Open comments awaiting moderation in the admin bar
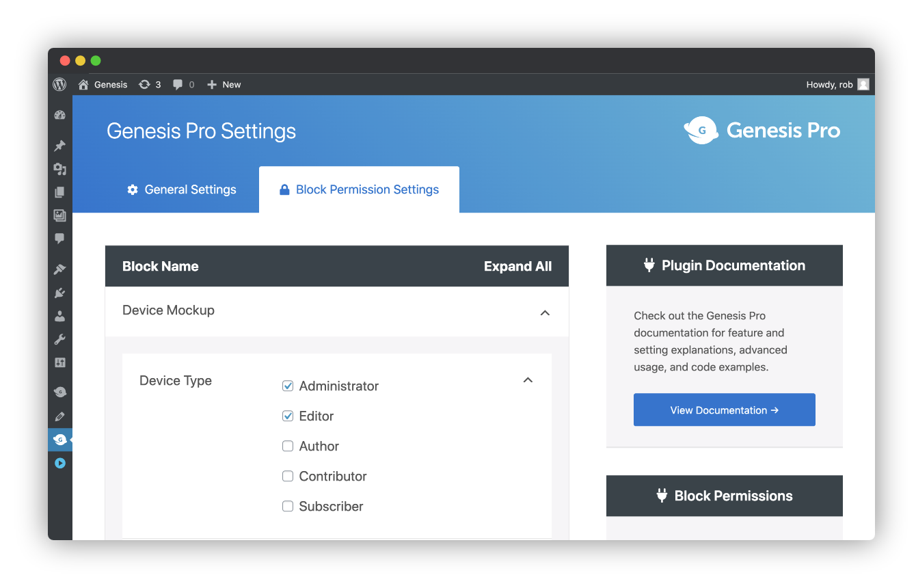 [183, 85]
